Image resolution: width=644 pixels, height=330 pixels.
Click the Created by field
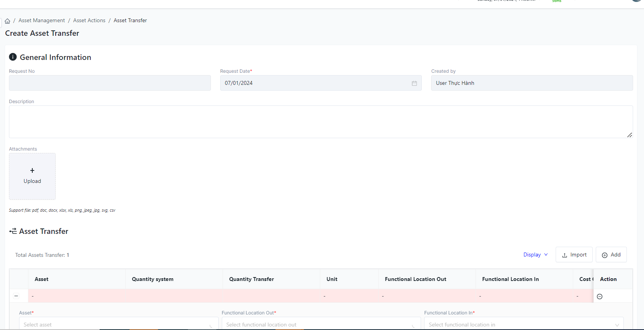point(532,83)
